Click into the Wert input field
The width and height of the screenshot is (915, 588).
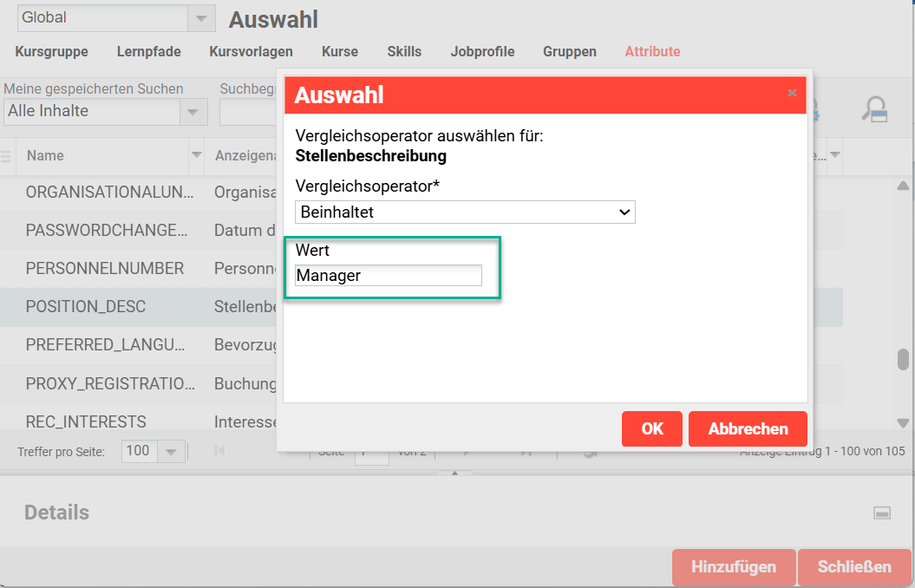pyautogui.click(x=388, y=276)
